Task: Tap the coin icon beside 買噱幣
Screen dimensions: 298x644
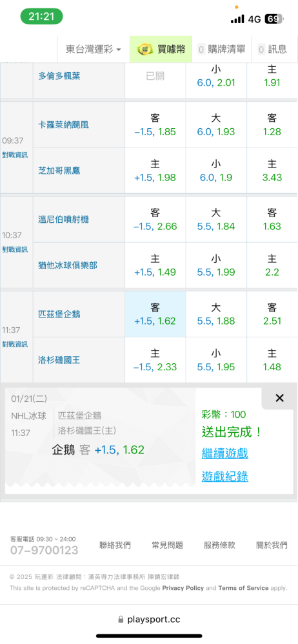Action: [x=144, y=50]
